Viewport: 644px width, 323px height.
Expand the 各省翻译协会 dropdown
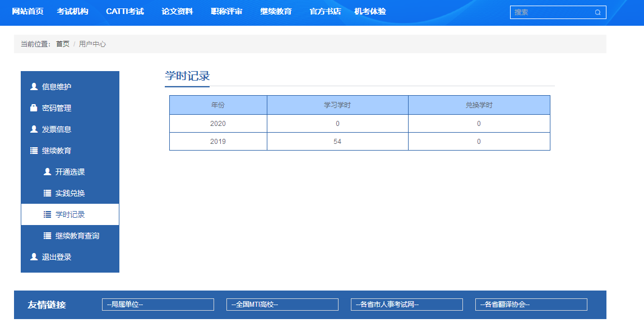pyautogui.click(x=531, y=305)
